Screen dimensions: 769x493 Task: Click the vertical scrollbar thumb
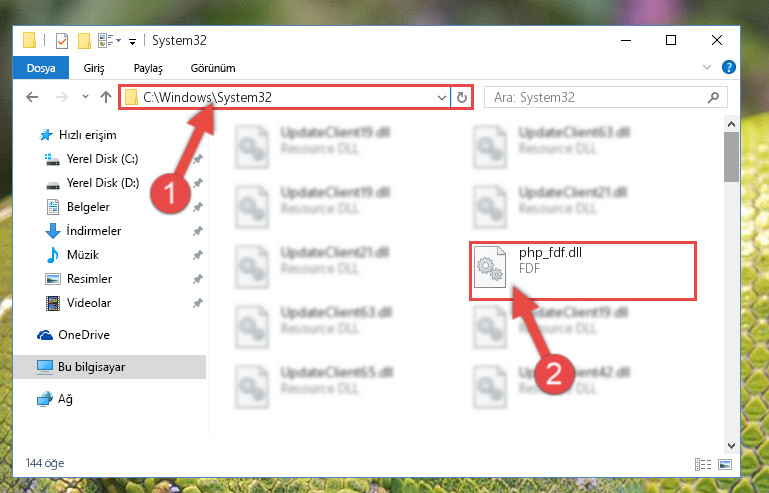731,157
